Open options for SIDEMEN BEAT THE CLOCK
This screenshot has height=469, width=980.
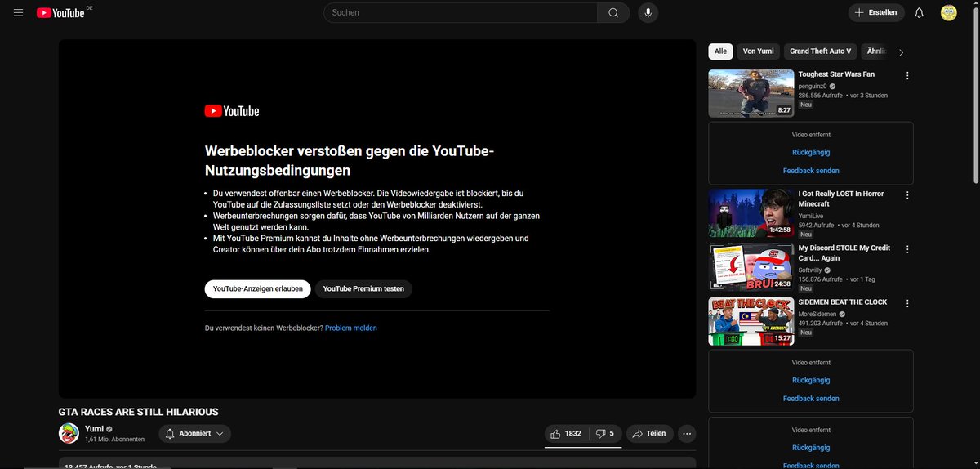(x=907, y=303)
